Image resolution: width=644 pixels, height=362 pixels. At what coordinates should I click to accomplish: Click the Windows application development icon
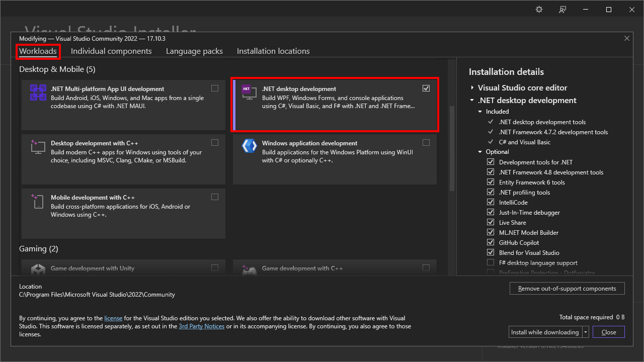coord(250,146)
